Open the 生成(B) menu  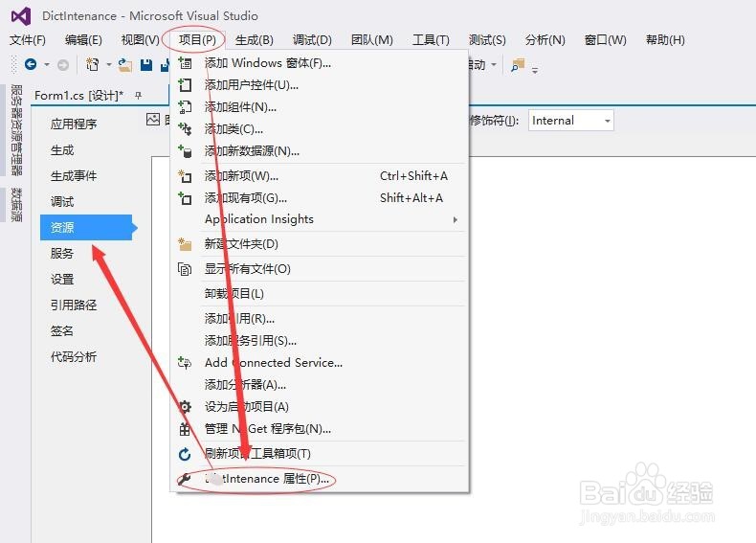pyautogui.click(x=255, y=40)
